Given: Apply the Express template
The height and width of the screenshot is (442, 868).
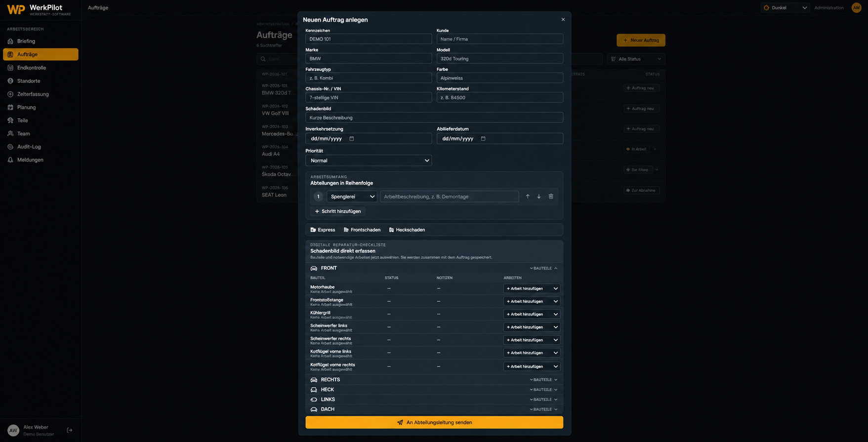Looking at the screenshot, I should 323,230.
